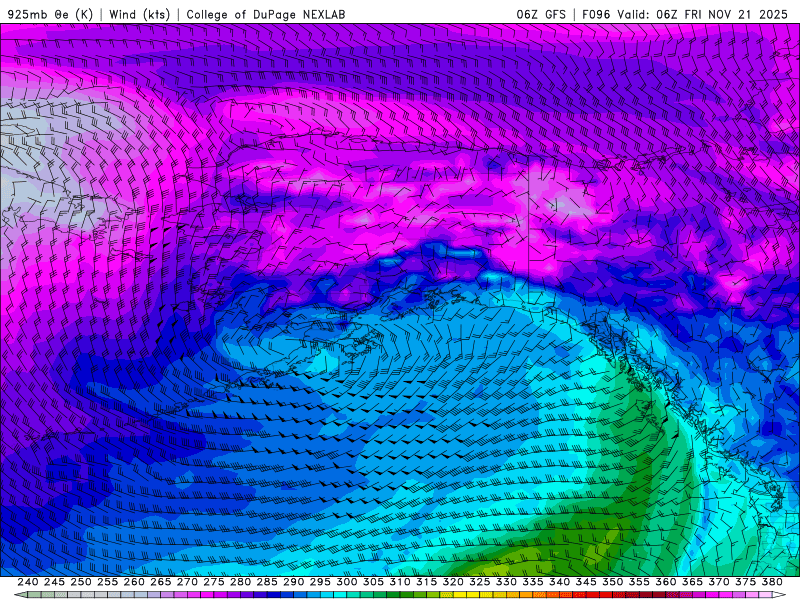Choose the 305 legend label
The image size is (800, 600).
click(x=373, y=582)
